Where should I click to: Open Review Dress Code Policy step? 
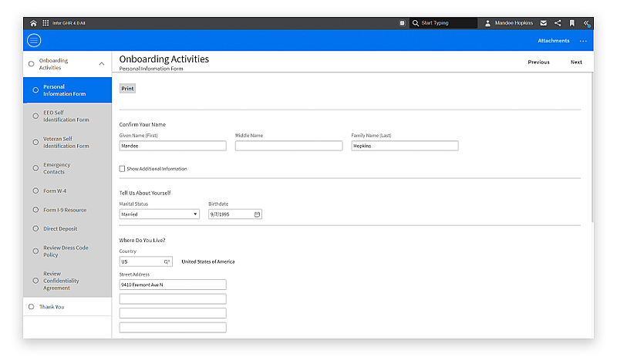[x=67, y=251]
